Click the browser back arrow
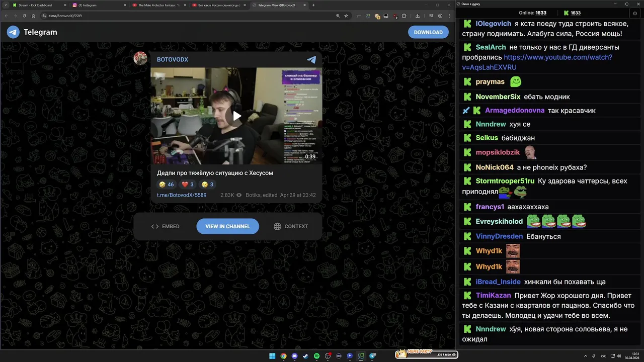Screen dimensions: 644x362 [6, 16]
